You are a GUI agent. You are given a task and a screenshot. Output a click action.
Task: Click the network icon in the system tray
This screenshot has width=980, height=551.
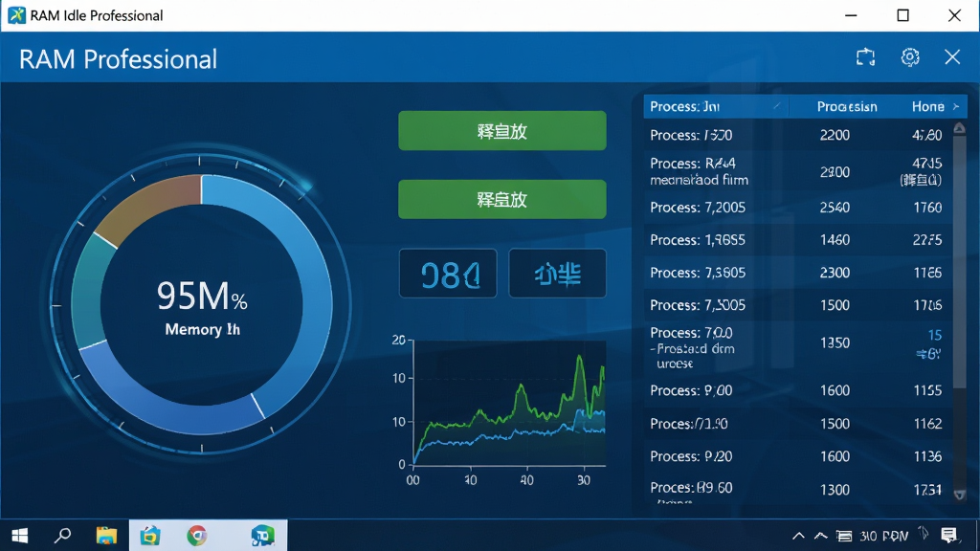click(x=844, y=536)
